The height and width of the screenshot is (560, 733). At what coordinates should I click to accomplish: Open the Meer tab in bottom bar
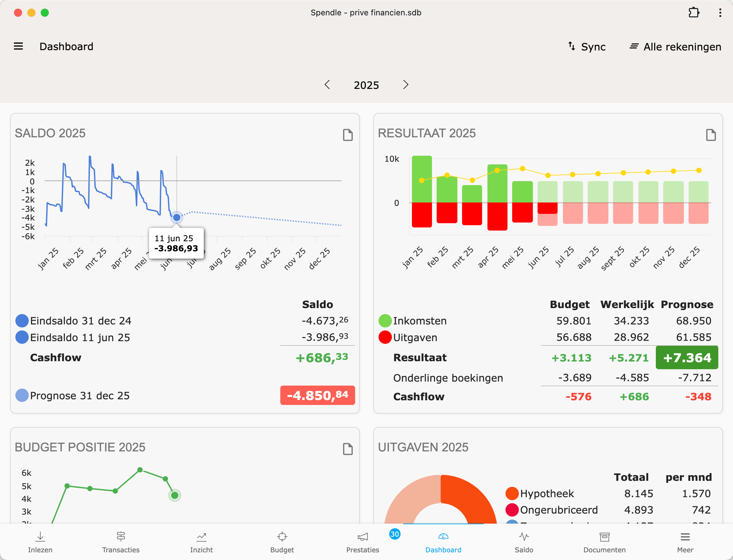click(685, 542)
